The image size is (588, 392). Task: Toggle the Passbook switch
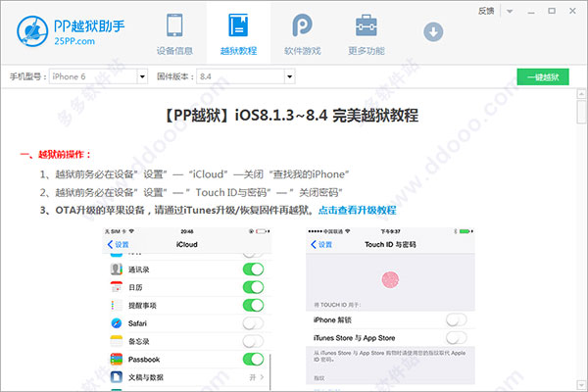coord(253,359)
